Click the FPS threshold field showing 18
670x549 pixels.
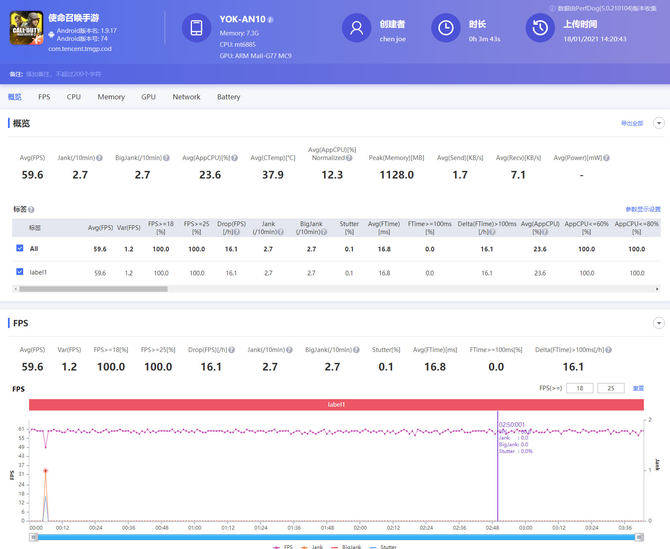(580, 388)
